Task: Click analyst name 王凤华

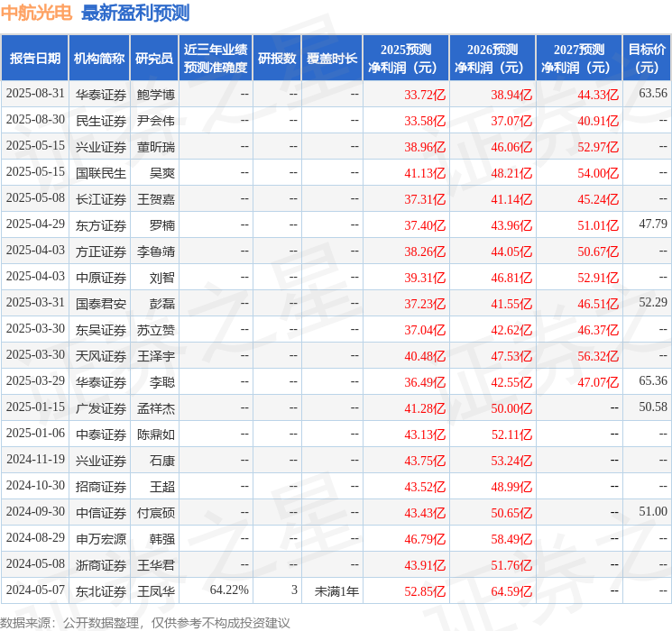Action: tap(156, 591)
